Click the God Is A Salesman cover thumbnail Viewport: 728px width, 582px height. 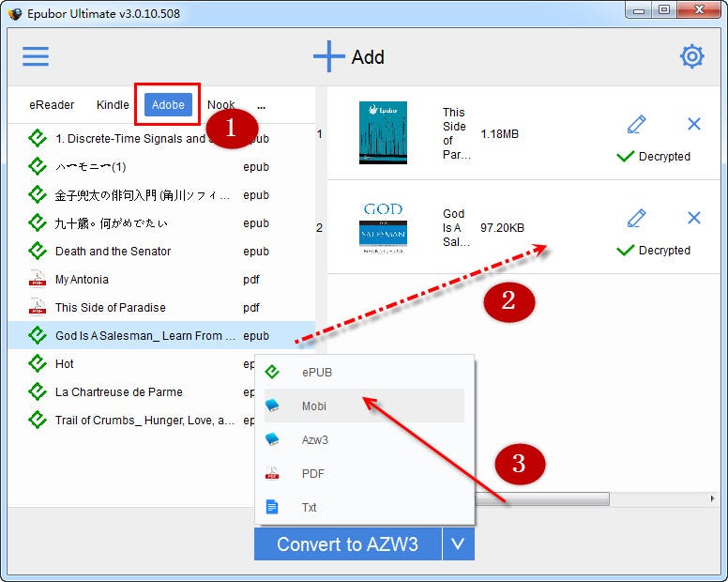383,227
